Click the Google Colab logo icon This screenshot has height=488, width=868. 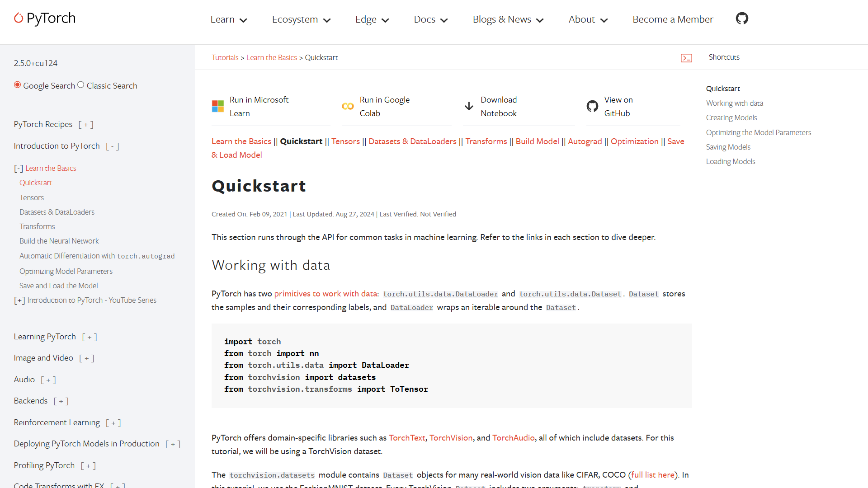tap(348, 106)
